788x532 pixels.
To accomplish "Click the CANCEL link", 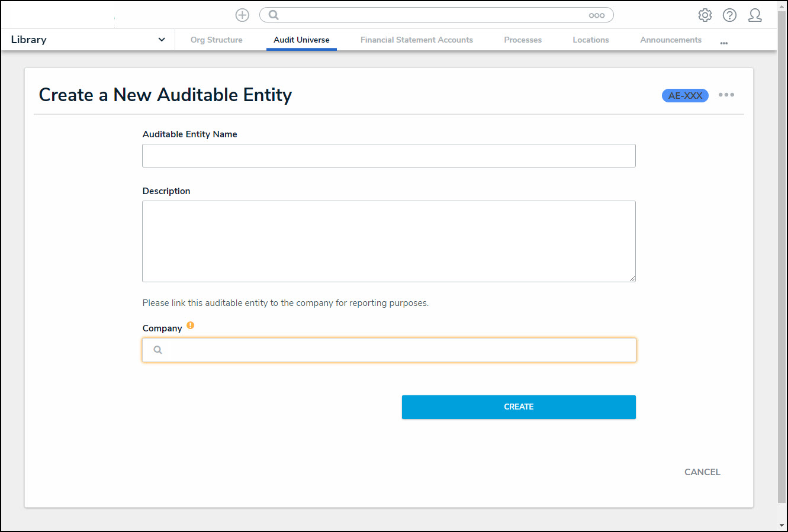I will (x=702, y=472).
